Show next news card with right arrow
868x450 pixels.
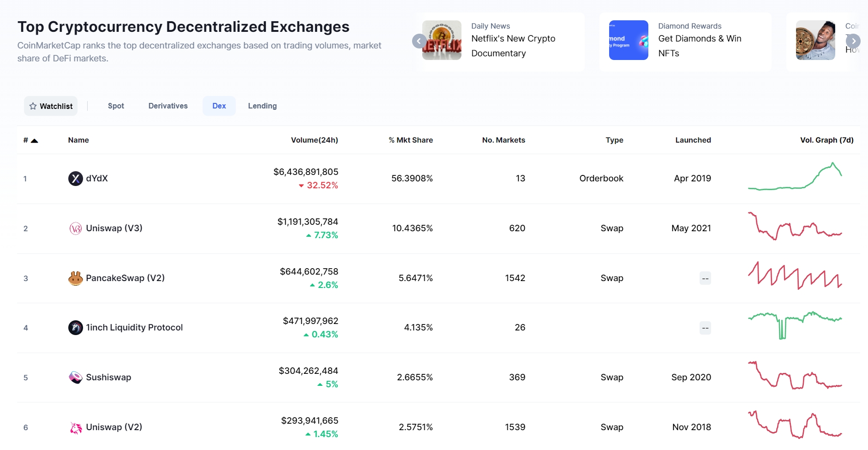(x=853, y=41)
